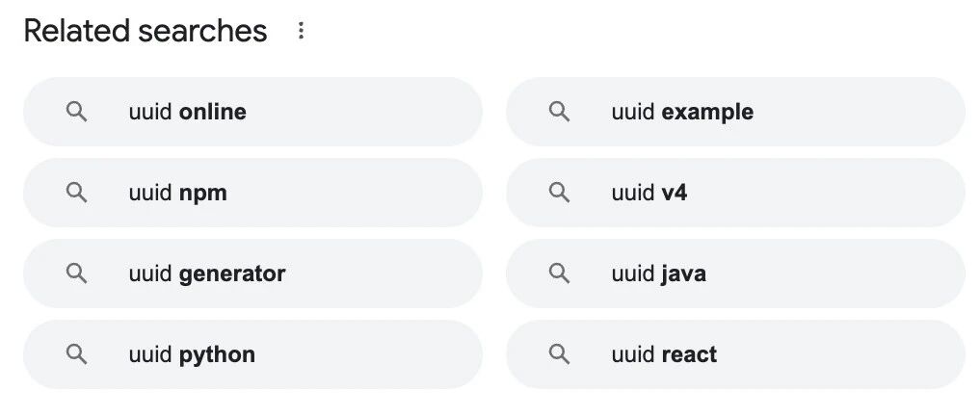
Task: Select the "uuid v4" suggestion text
Action: [649, 193]
